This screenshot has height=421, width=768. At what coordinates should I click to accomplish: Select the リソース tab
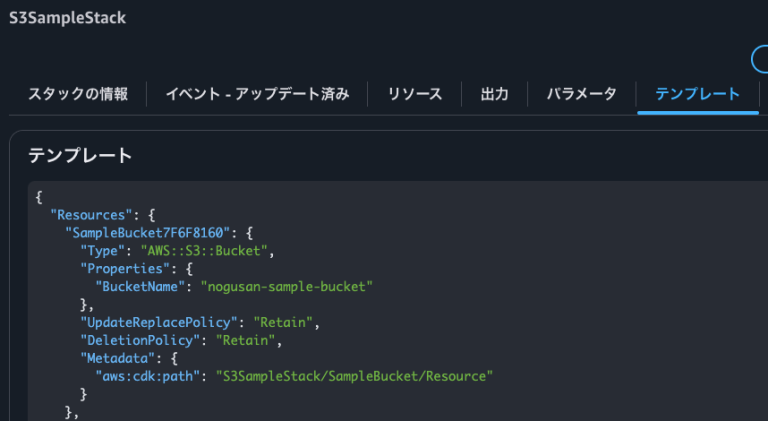point(415,95)
